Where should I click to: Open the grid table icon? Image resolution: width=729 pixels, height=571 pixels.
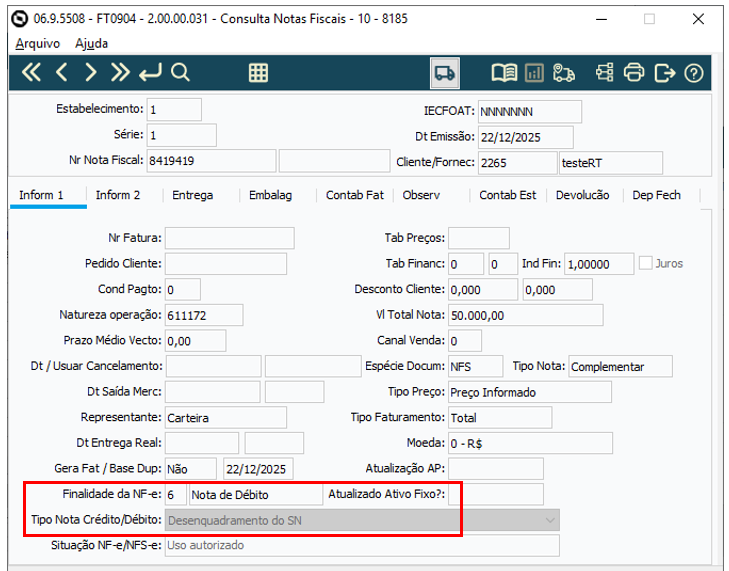(258, 73)
